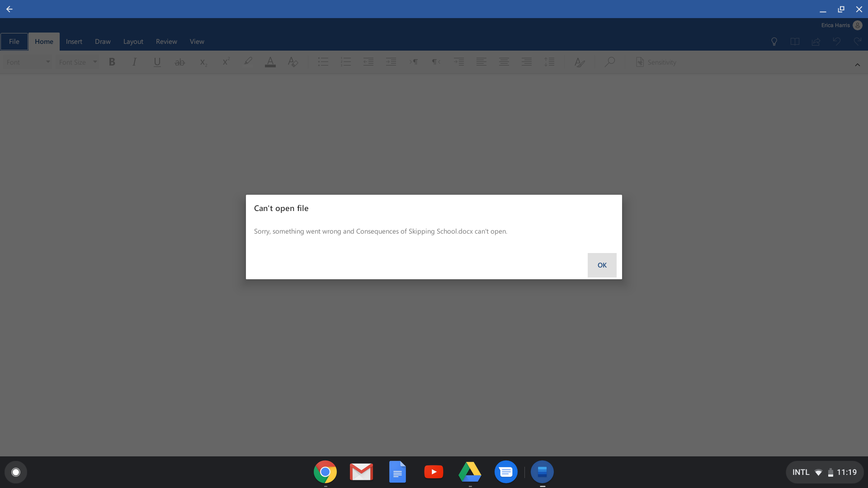Open the File menu
This screenshot has width=868, height=488.
pyautogui.click(x=14, y=42)
